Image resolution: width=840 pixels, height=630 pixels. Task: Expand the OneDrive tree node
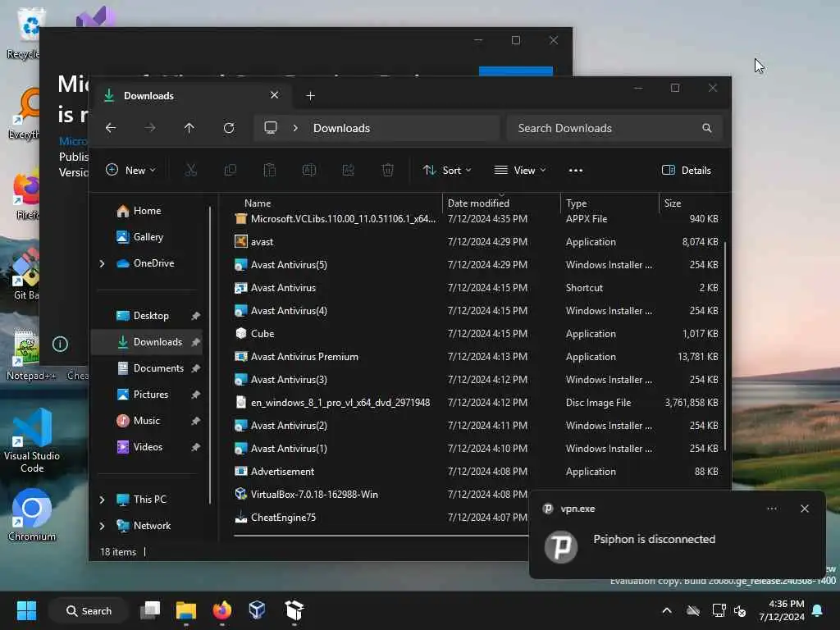[x=102, y=263]
